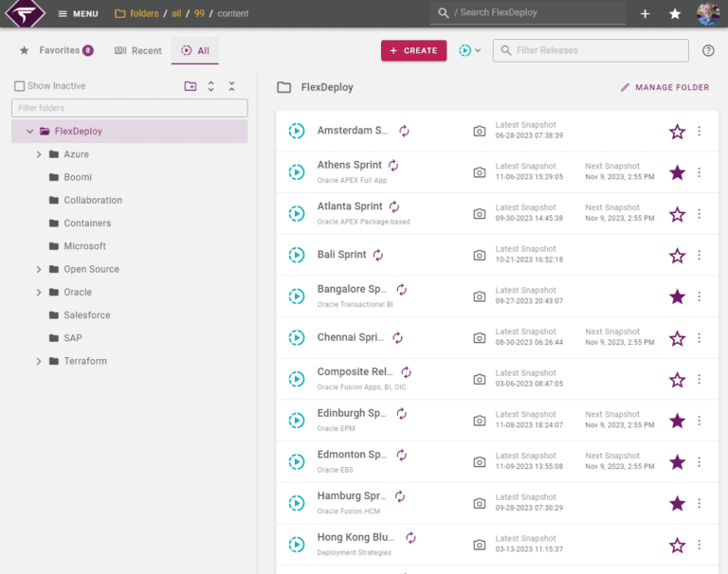Open the three-dot menu for Amsterdam row
This screenshot has height=574, width=728.
click(700, 132)
